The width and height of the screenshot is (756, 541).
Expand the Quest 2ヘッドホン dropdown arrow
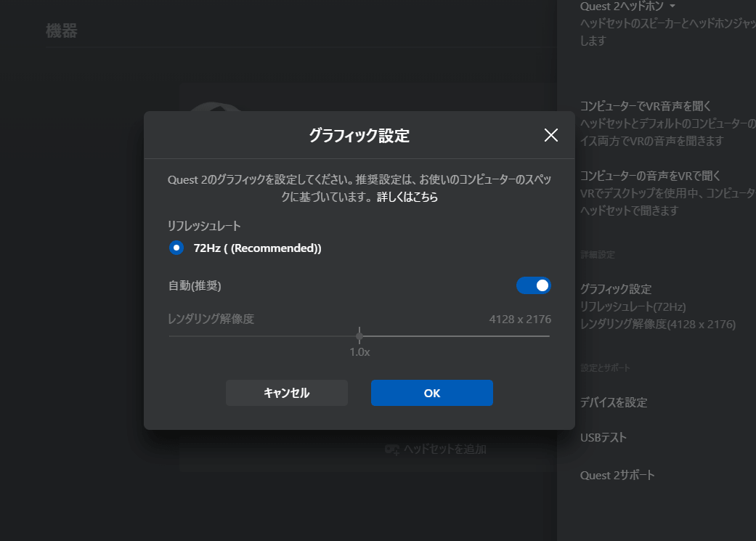pyautogui.click(x=672, y=7)
